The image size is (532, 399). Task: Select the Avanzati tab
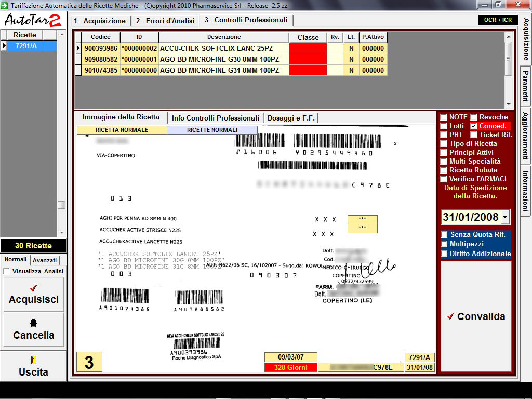coord(45,260)
